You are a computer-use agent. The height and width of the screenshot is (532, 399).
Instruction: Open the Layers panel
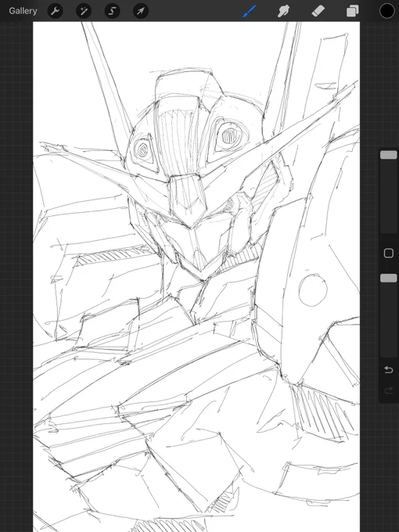point(353,11)
